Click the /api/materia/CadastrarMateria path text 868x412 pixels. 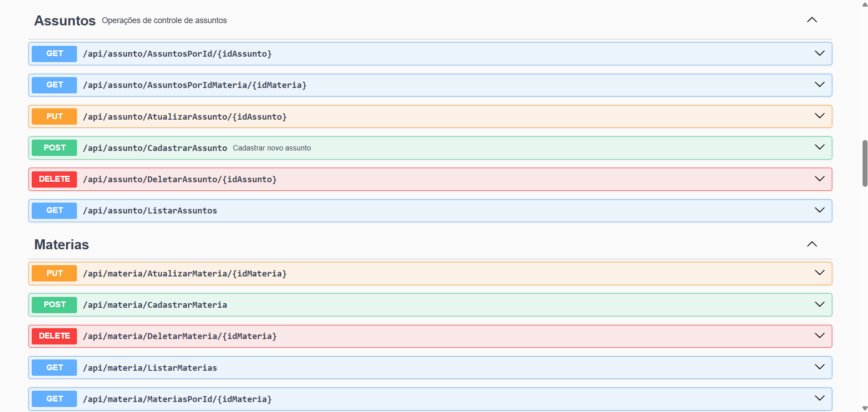point(155,305)
